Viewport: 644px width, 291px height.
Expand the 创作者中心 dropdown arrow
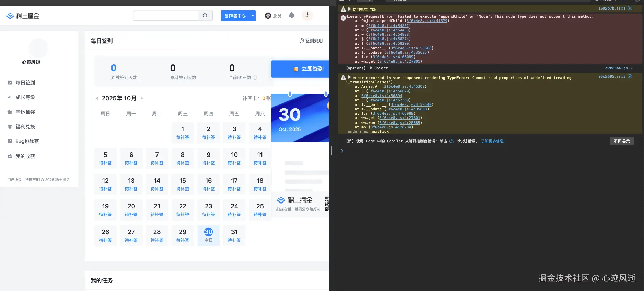click(x=253, y=16)
